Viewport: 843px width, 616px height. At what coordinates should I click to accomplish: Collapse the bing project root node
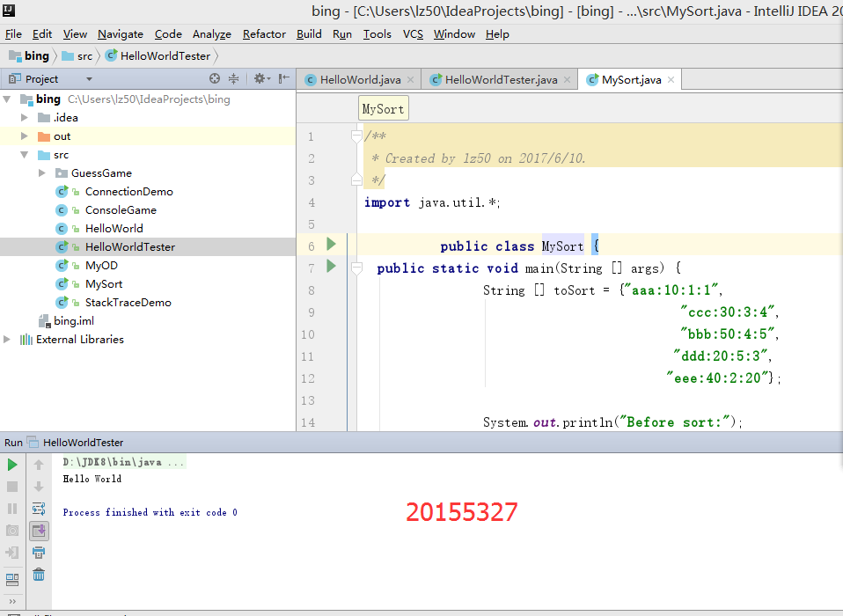[7, 99]
